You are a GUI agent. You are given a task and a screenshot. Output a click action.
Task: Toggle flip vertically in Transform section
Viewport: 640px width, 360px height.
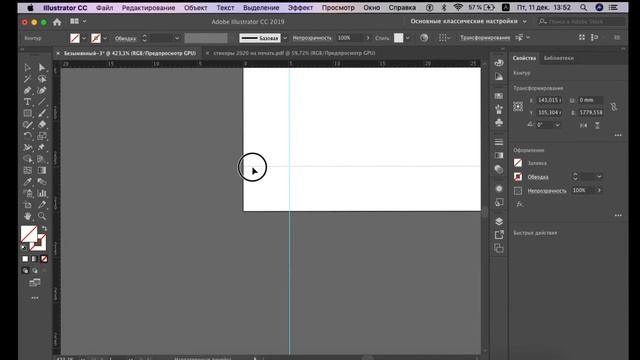597,125
